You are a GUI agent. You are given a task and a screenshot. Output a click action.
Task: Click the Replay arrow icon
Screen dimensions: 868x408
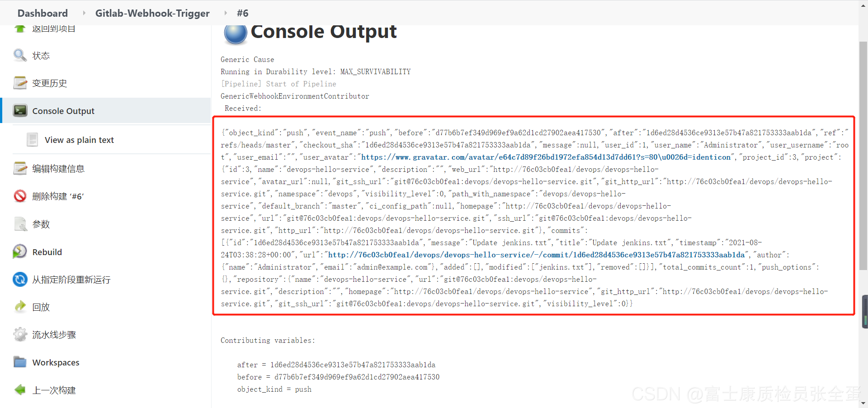[x=20, y=307]
